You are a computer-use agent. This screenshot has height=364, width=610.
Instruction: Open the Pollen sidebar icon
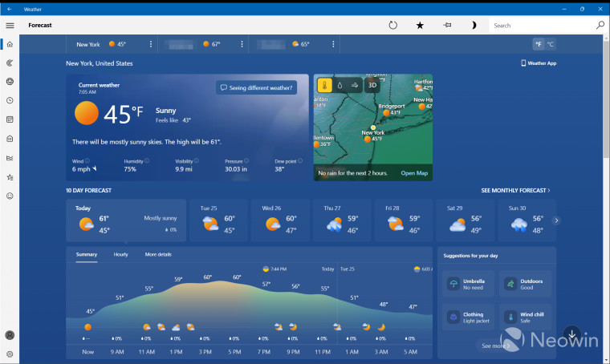10,139
